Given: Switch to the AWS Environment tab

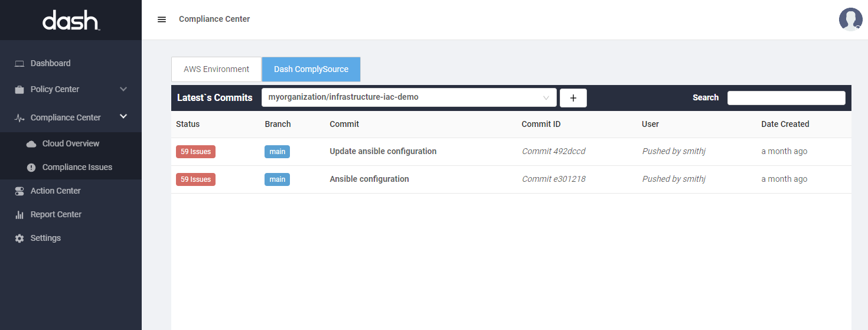Looking at the screenshot, I should (216, 69).
